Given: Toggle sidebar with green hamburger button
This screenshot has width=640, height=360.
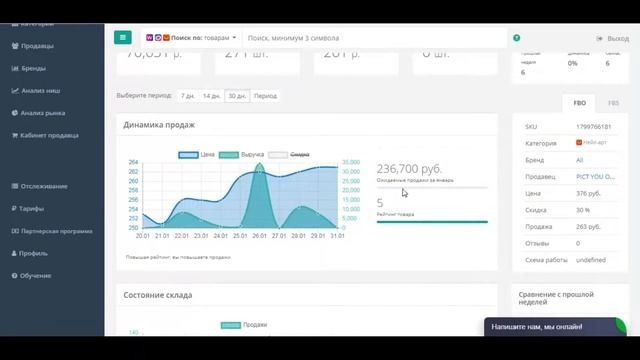Looking at the screenshot, I should coord(122,38).
